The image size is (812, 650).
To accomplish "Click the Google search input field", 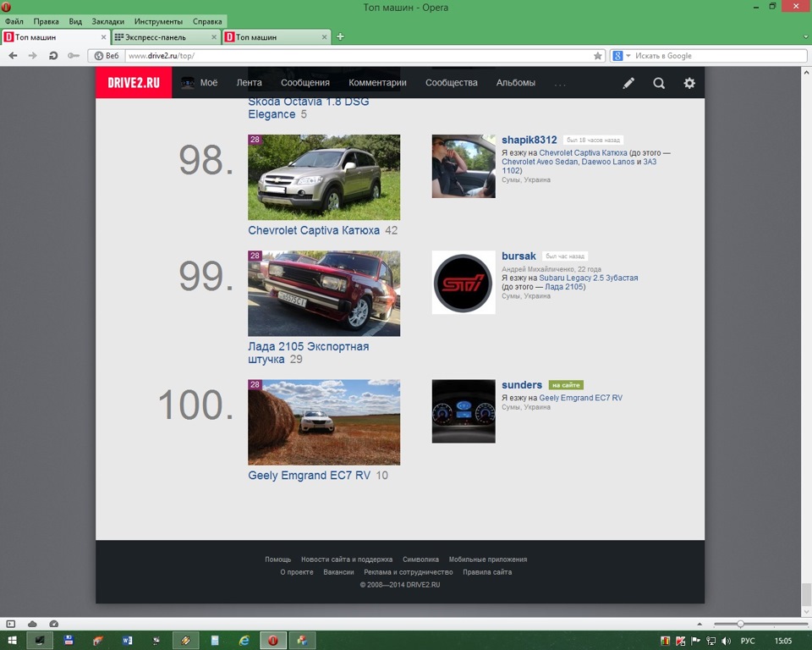I will [719, 56].
